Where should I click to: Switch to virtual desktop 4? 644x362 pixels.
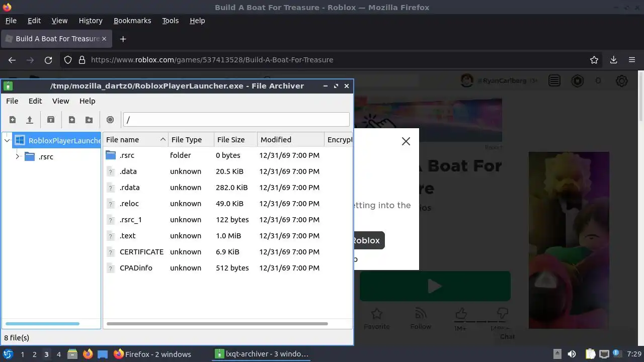tap(58, 354)
